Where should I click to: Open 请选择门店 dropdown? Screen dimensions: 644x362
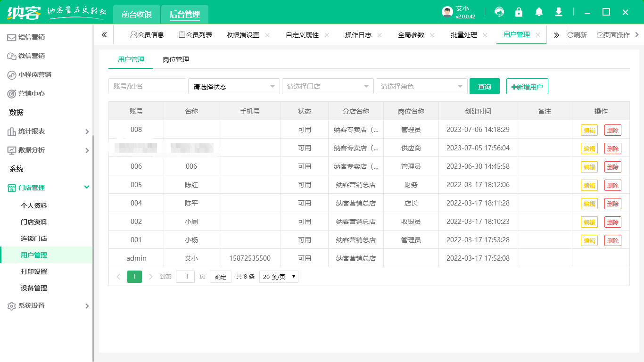[x=328, y=86]
